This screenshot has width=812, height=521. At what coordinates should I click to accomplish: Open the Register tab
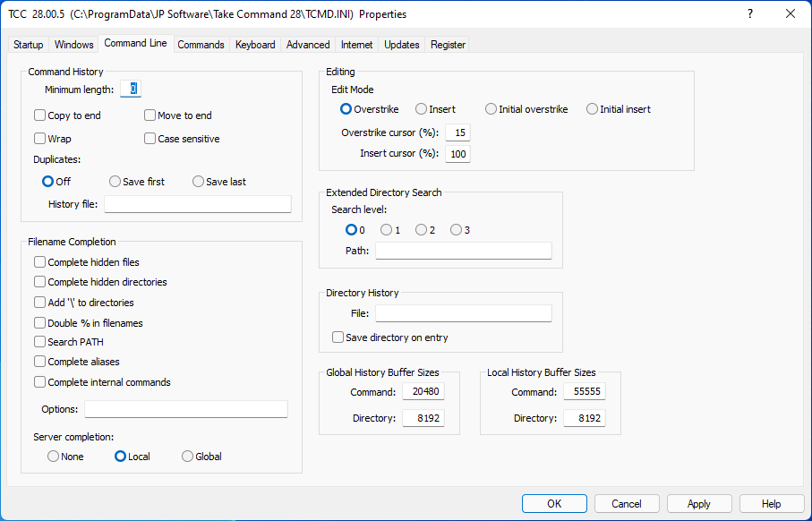click(x=448, y=45)
